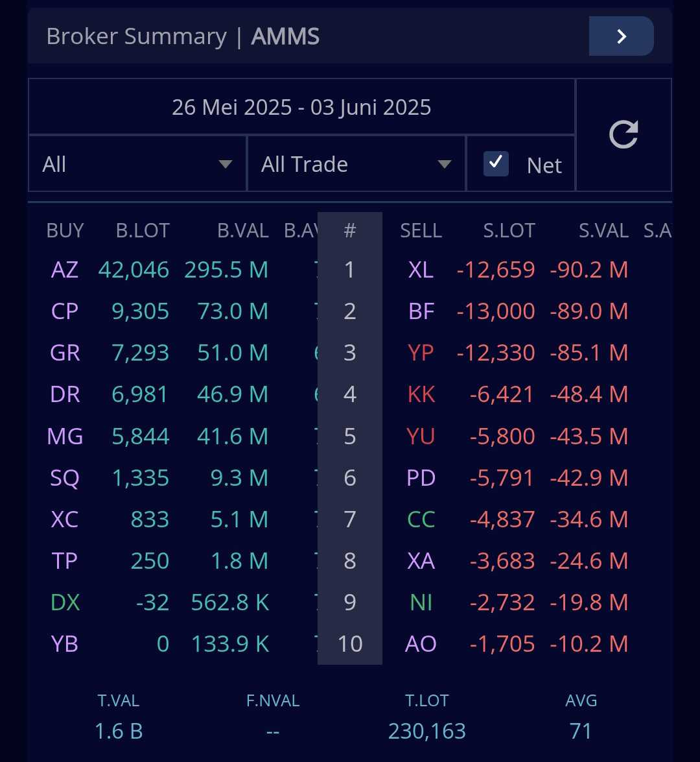700x762 pixels.
Task: Select seller broker XL
Action: [421, 270]
